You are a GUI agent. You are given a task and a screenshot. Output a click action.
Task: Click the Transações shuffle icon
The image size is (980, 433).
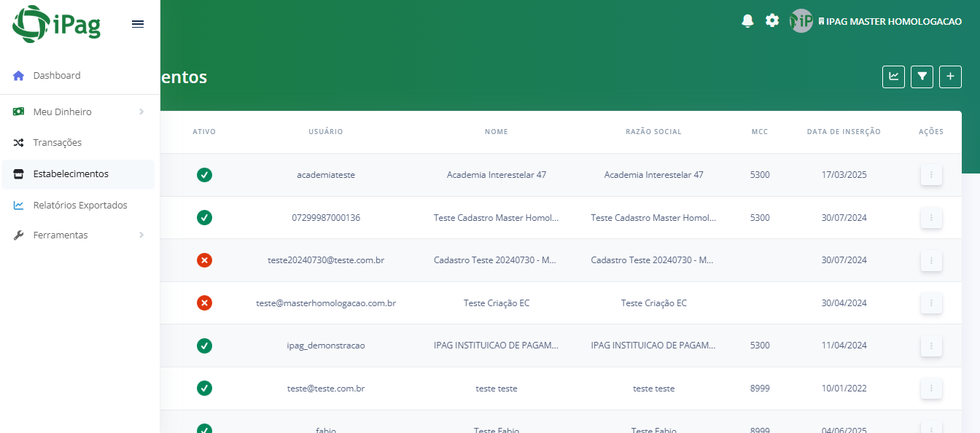19,142
